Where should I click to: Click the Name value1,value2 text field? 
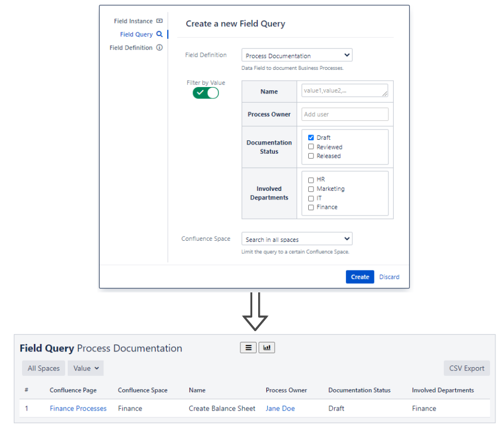tap(345, 90)
